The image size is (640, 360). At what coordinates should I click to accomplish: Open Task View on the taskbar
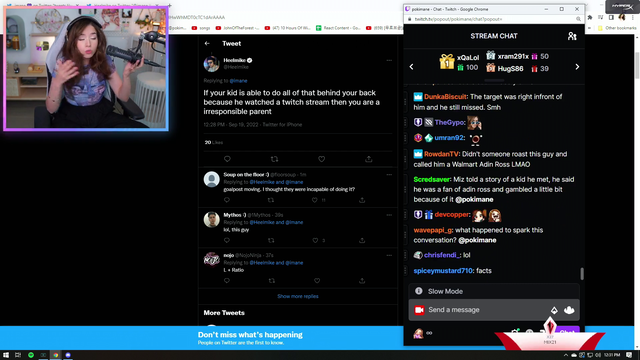pos(18,355)
